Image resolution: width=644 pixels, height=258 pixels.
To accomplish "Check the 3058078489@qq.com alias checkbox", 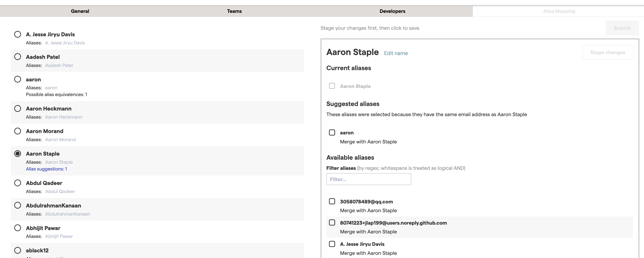I will pyautogui.click(x=332, y=201).
